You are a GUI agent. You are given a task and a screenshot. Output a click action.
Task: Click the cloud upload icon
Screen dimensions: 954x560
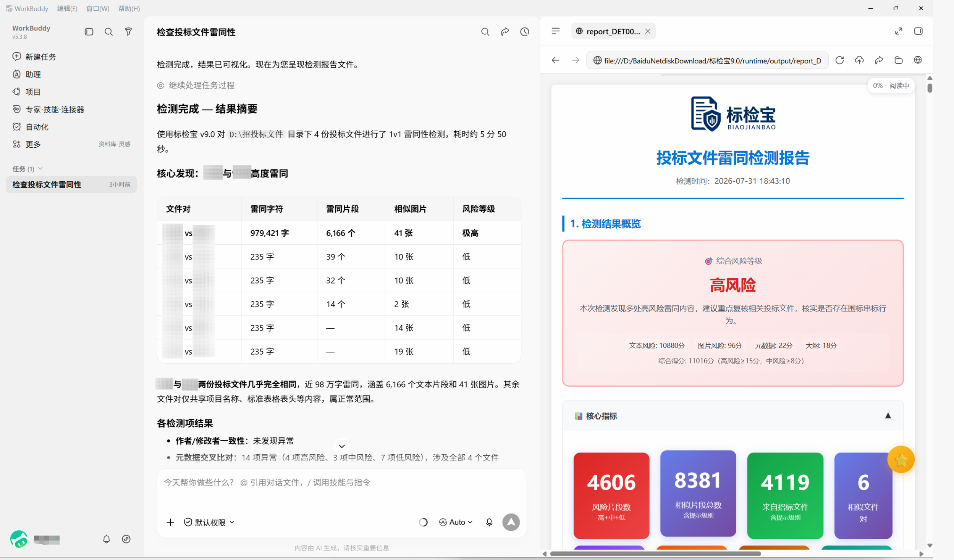point(859,60)
